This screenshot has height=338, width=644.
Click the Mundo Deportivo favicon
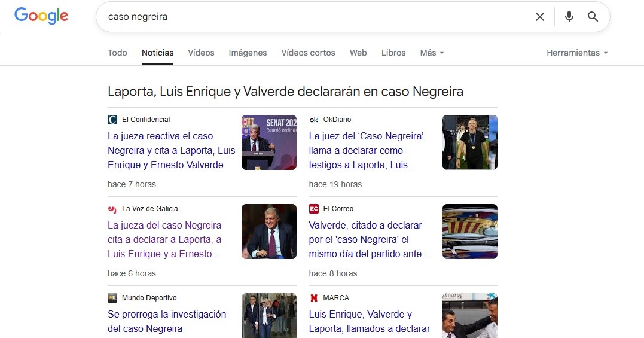pos(112,298)
